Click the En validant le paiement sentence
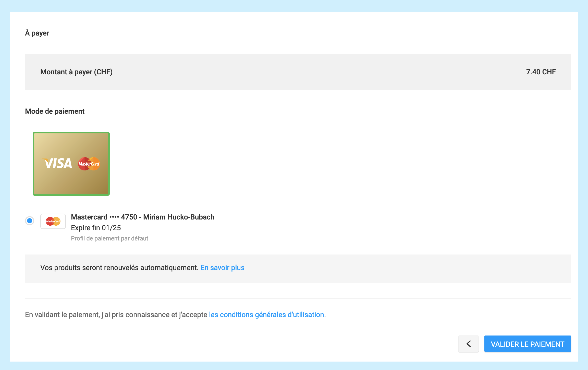Screen dimensions: 588x370 point(116,315)
